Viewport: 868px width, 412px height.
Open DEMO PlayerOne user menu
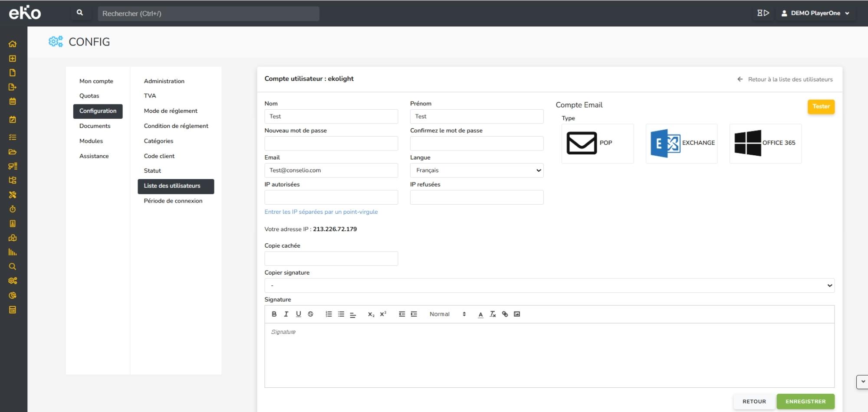815,13
